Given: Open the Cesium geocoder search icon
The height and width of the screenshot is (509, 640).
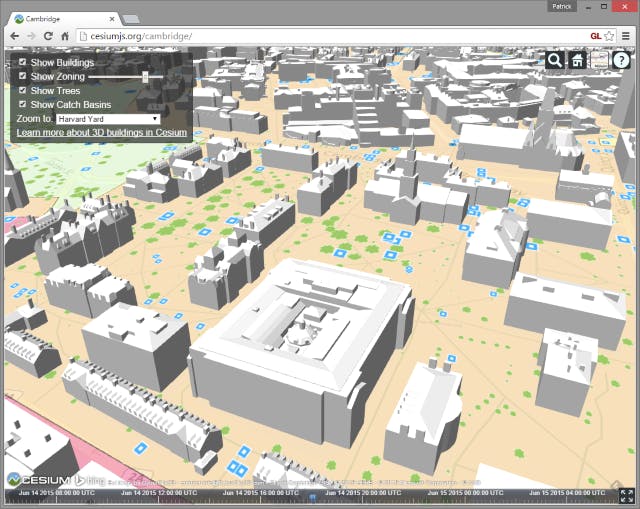Looking at the screenshot, I should (554, 61).
